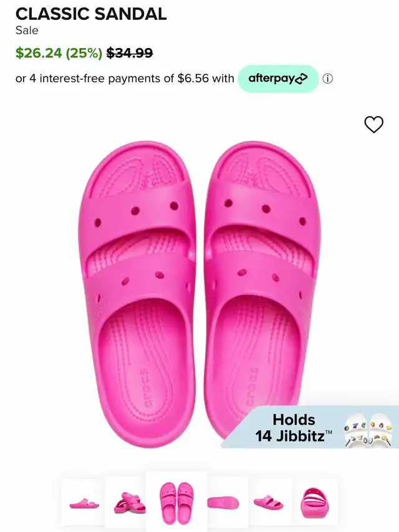Open Afterpay info circle icon
The height and width of the screenshot is (532, 399).
pyautogui.click(x=327, y=79)
